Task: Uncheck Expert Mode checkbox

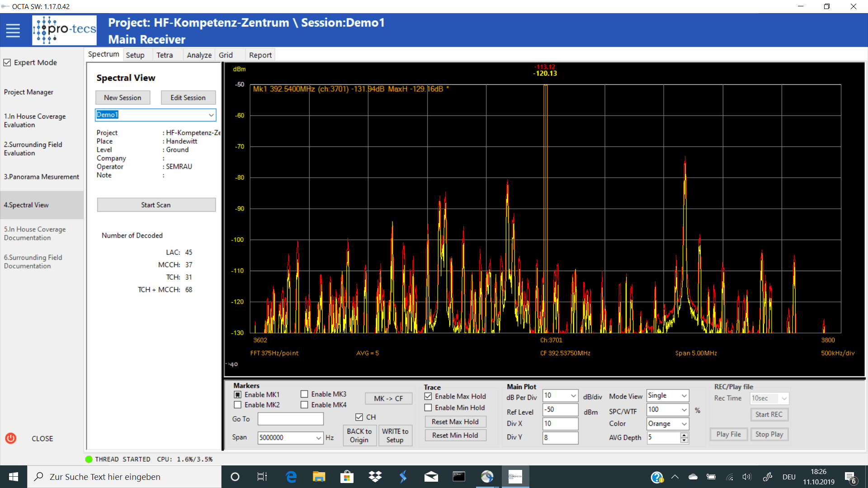Action: coord(7,62)
